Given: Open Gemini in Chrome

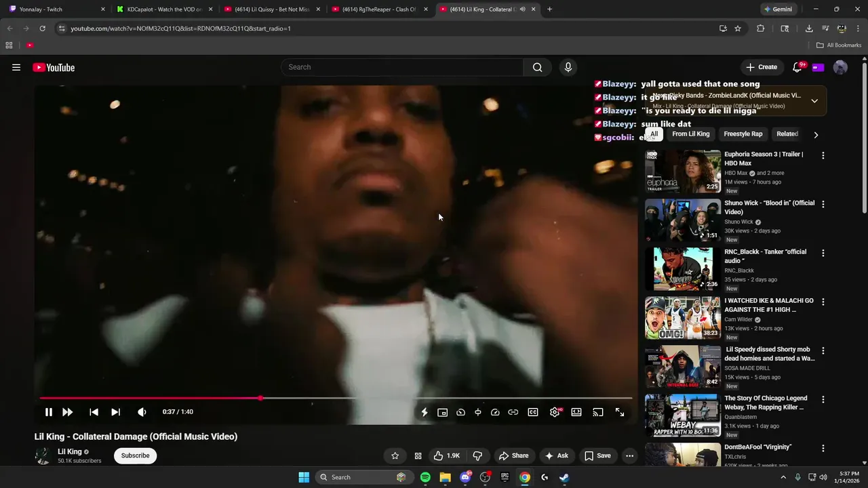Looking at the screenshot, I should [778, 9].
